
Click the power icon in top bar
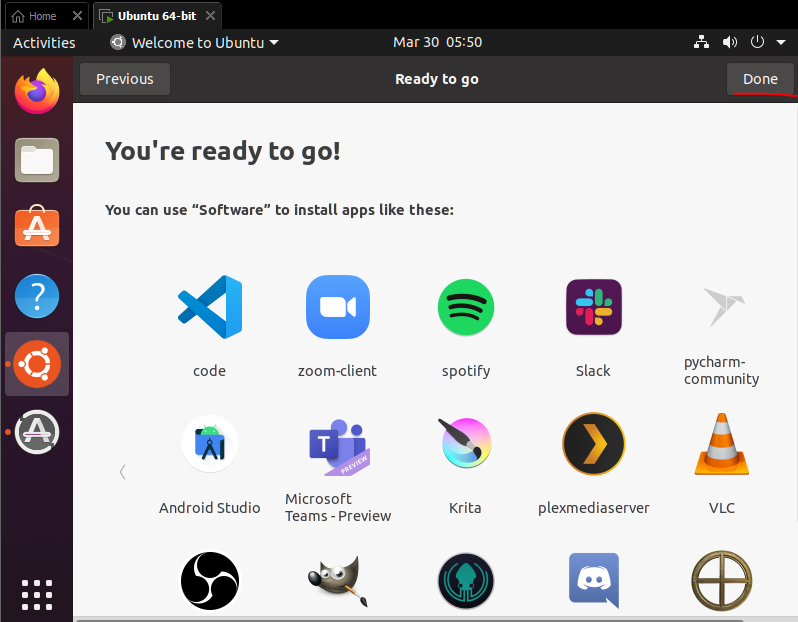(757, 42)
